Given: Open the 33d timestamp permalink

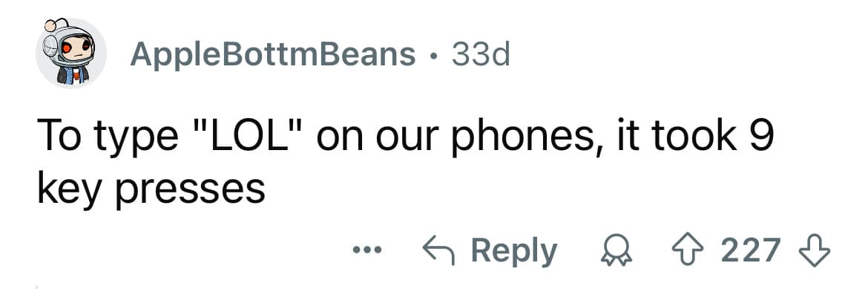Looking at the screenshot, I should coord(481,54).
